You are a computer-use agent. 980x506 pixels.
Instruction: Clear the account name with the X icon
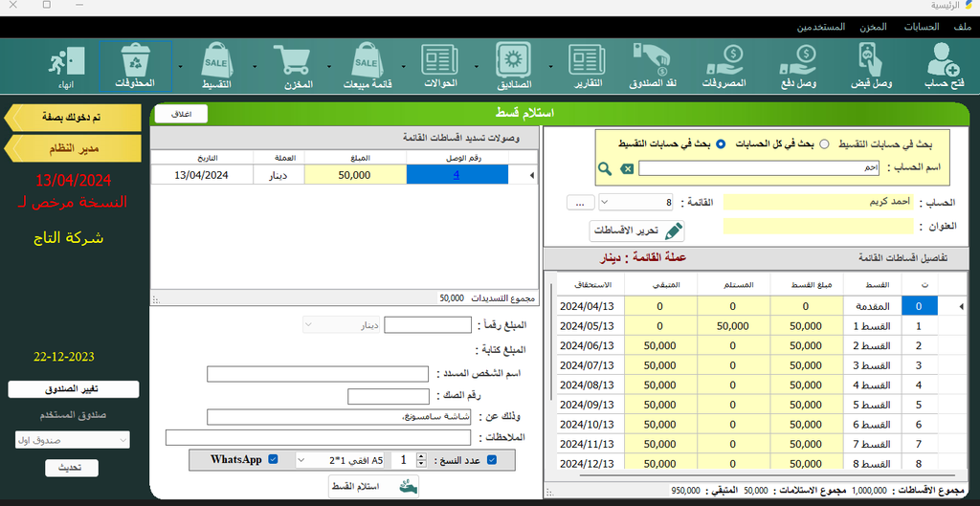pyautogui.click(x=626, y=168)
